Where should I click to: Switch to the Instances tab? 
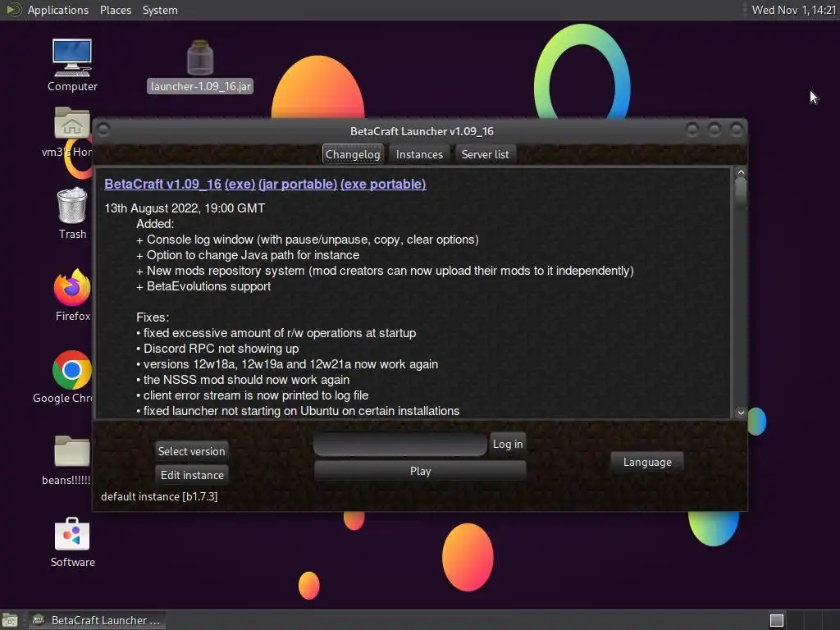[419, 154]
